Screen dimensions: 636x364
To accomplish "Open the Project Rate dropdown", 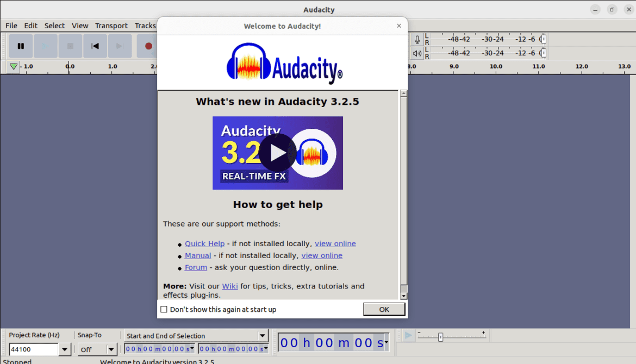I will pos(65,350).
